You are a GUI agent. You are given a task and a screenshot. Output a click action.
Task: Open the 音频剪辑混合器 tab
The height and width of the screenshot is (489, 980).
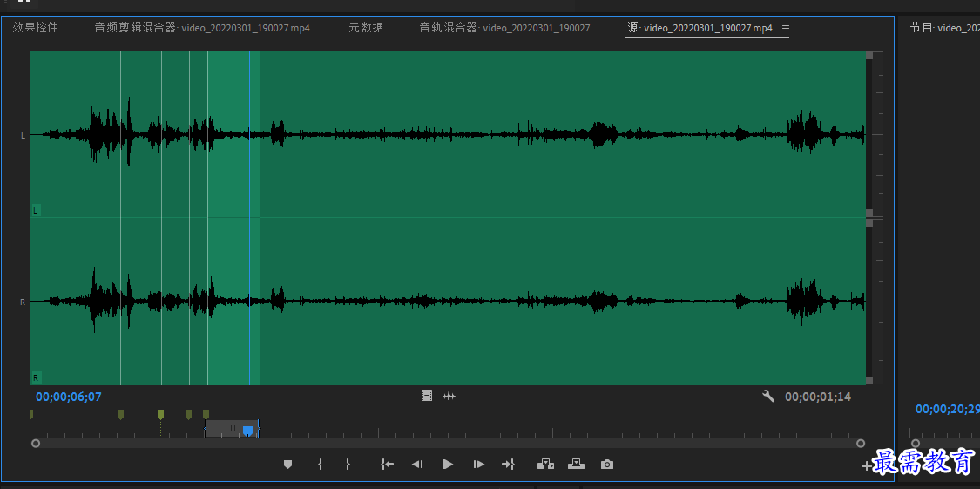click(x=202, y=28)
